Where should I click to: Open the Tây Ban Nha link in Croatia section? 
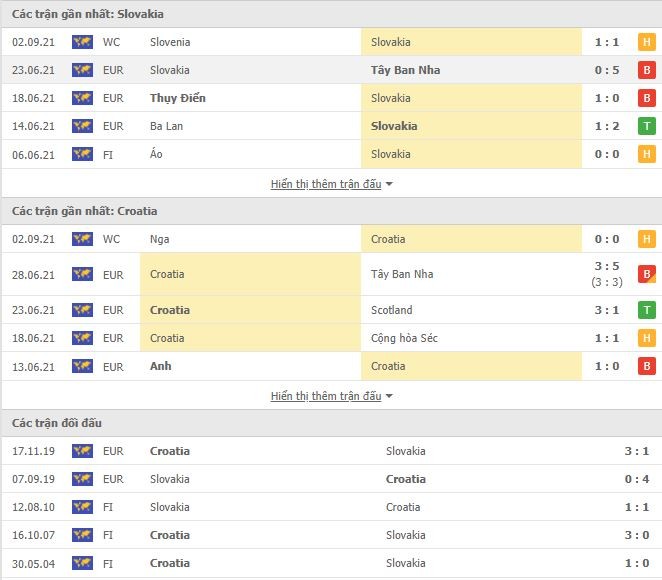[x=402, y=274]
